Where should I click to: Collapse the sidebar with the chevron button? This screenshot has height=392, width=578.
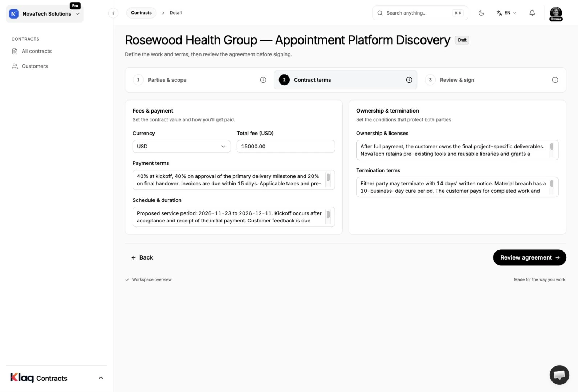click(113, 13)
